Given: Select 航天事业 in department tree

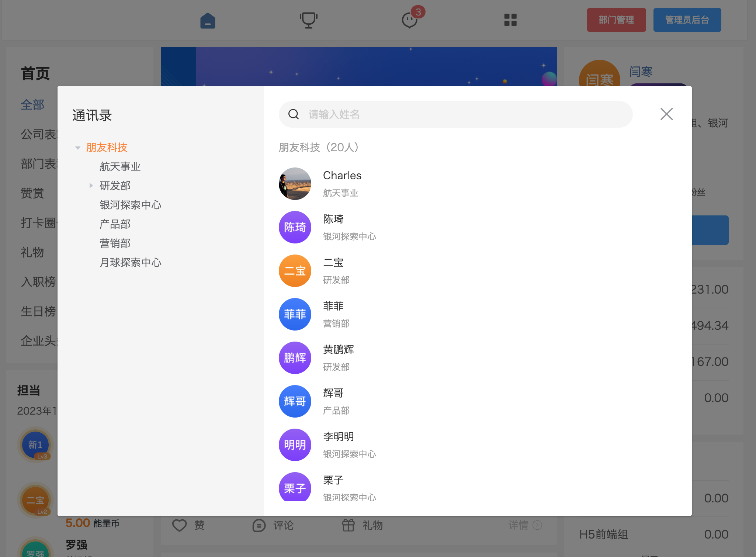Looking at the screenshot, I should [120, 166].
